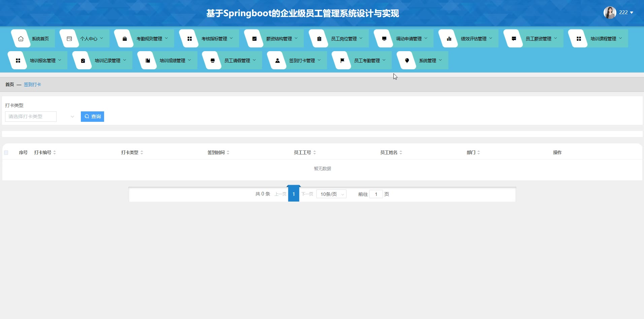Click the flag icon for 员工考勤管理

click(x=342, y=61)
